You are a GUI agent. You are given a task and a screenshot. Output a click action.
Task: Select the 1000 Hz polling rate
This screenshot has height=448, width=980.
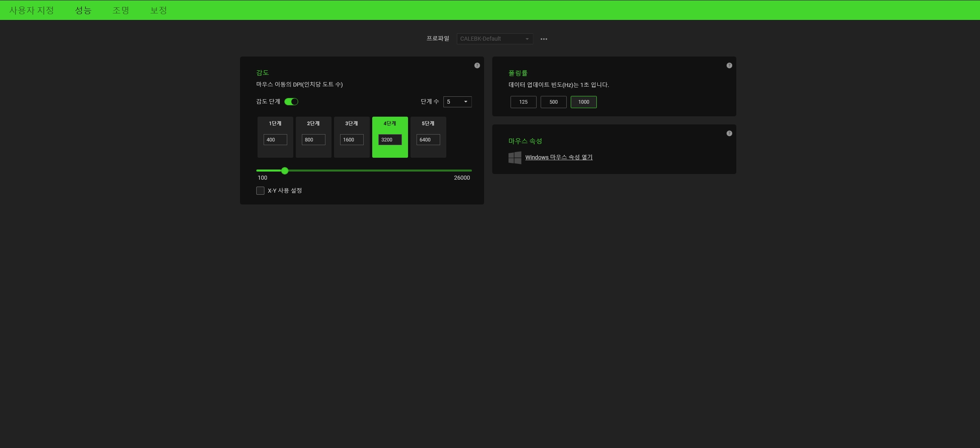tap(583, 102)
